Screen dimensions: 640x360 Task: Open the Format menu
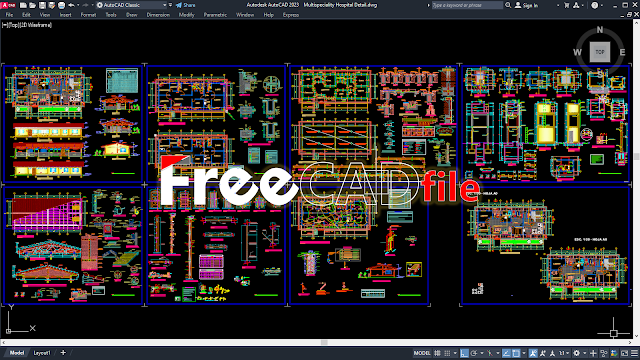(x=88, y=15)
